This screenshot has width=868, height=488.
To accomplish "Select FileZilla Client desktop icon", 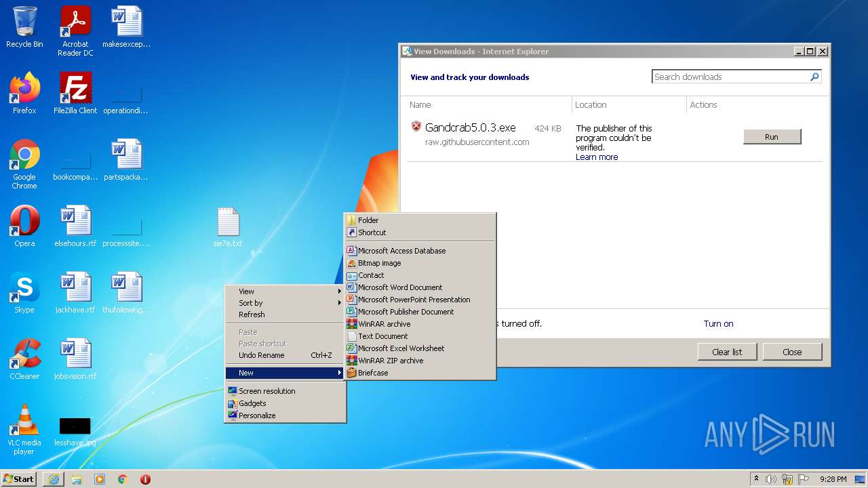I will (x=75, y=94).
